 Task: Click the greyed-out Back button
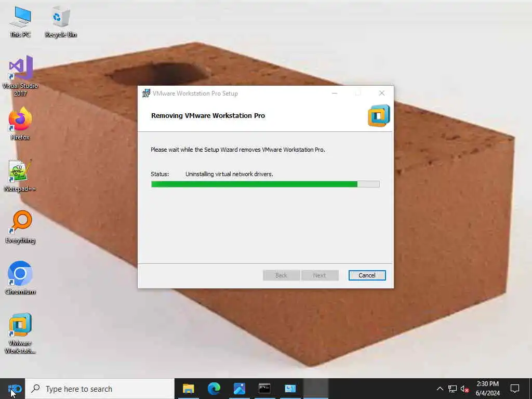pyautogui.click(x=281, y=275)
